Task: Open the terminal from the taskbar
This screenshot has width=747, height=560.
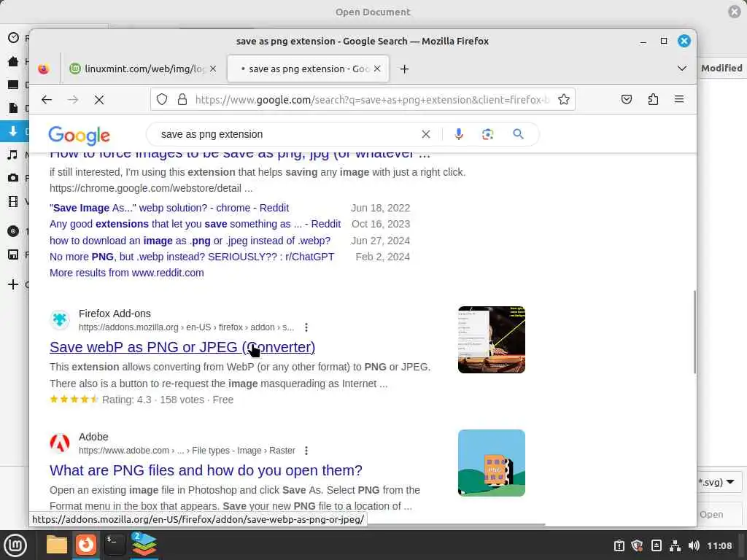Action: coord(115,545)
